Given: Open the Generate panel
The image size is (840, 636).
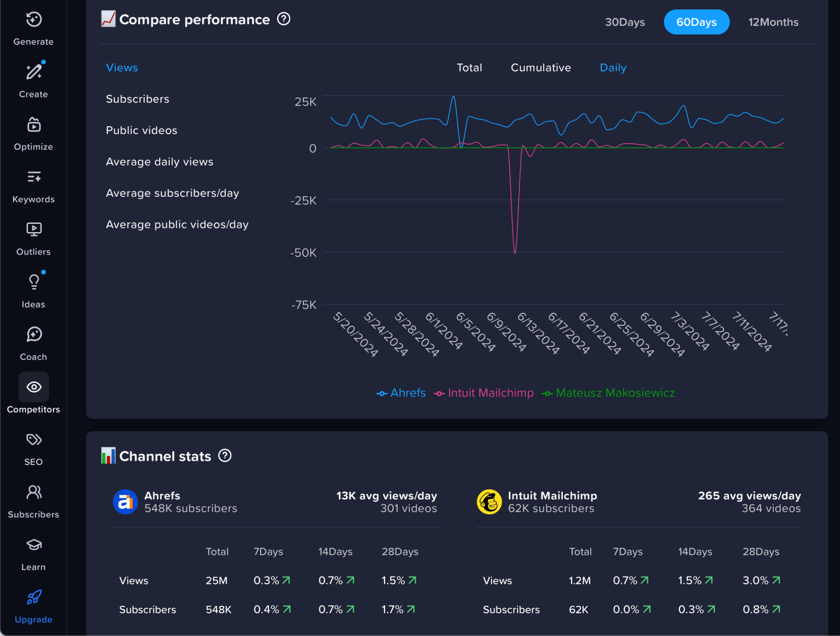Looking at the screenshot, I should point(33,27).
